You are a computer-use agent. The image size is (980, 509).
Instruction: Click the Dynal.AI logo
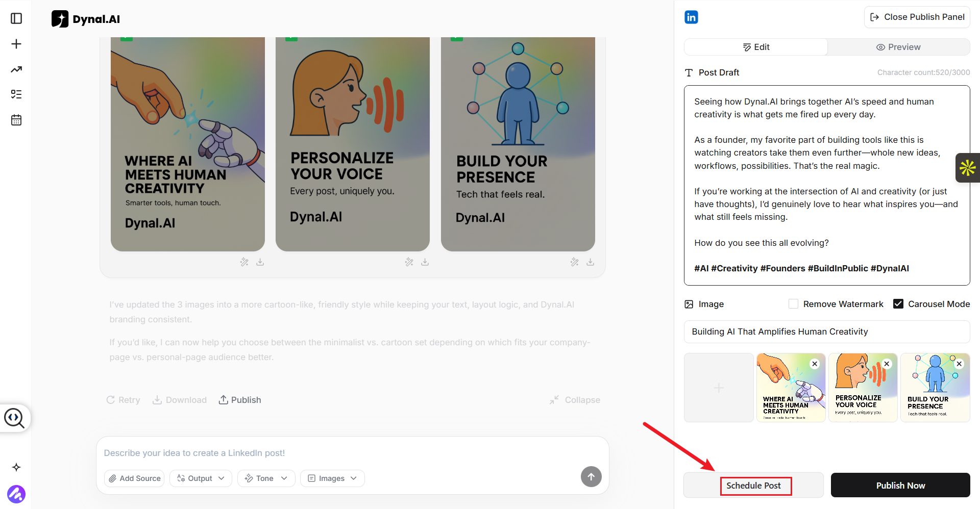(86, 19)
